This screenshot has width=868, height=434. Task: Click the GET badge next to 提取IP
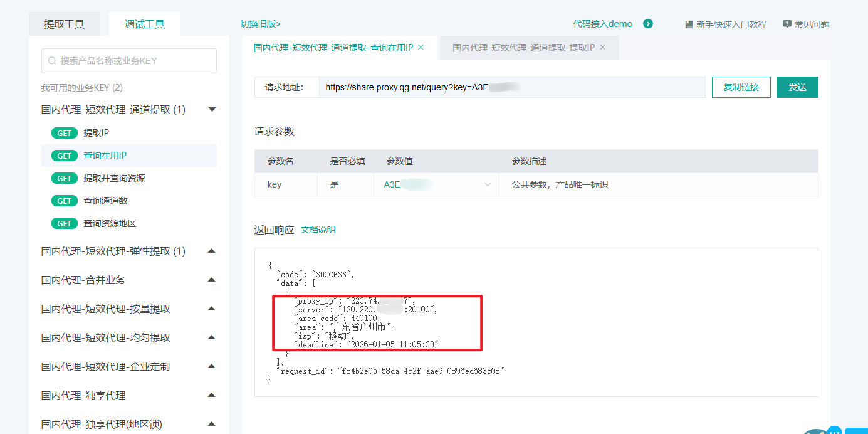coord(64,133)
